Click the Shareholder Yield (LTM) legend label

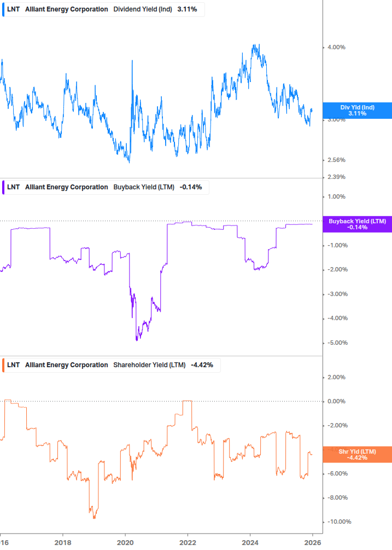[x=149, y=365]
